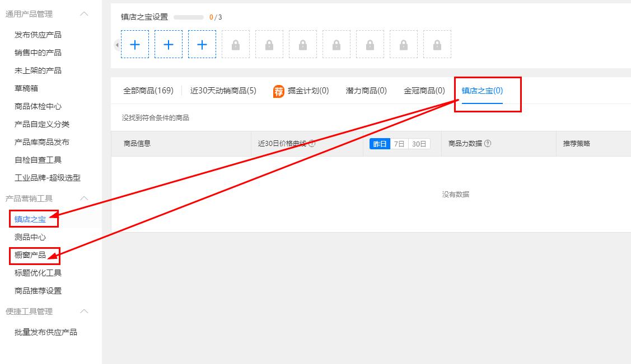Click the second plus icon to add treasure
Image resolution: width=631 pixels, height=364 pixels.
168,44
